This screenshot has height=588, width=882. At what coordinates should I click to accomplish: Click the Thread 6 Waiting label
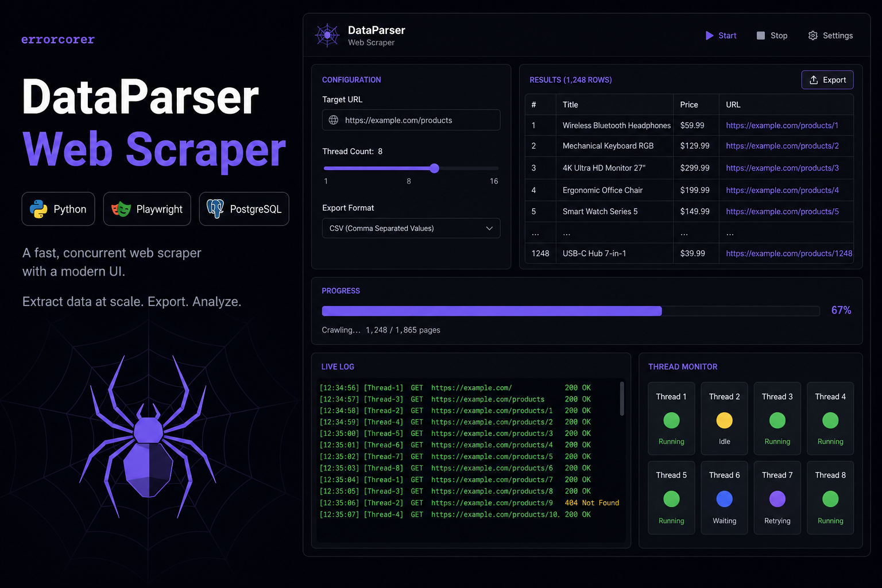pos(725,521)
